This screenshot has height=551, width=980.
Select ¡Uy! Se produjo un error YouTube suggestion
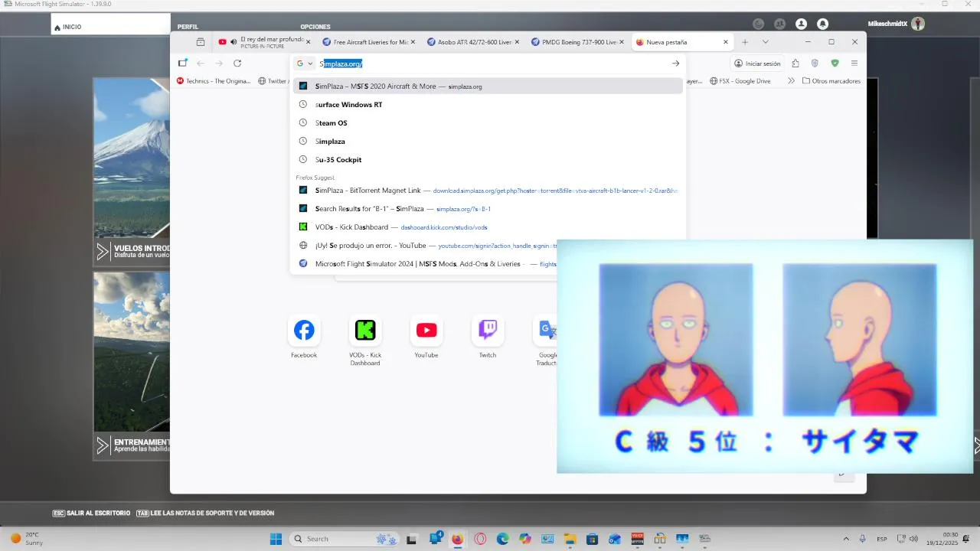click(x=425, y=246)
